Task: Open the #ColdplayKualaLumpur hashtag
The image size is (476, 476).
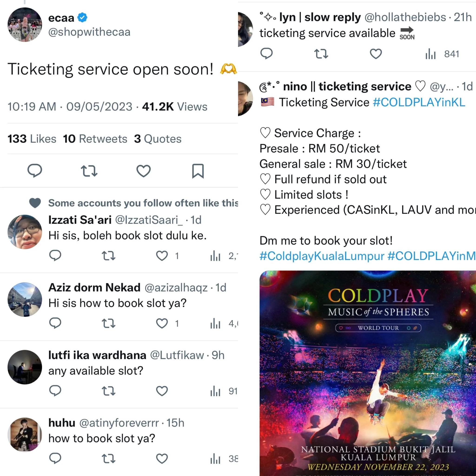Action: point(322,256)
